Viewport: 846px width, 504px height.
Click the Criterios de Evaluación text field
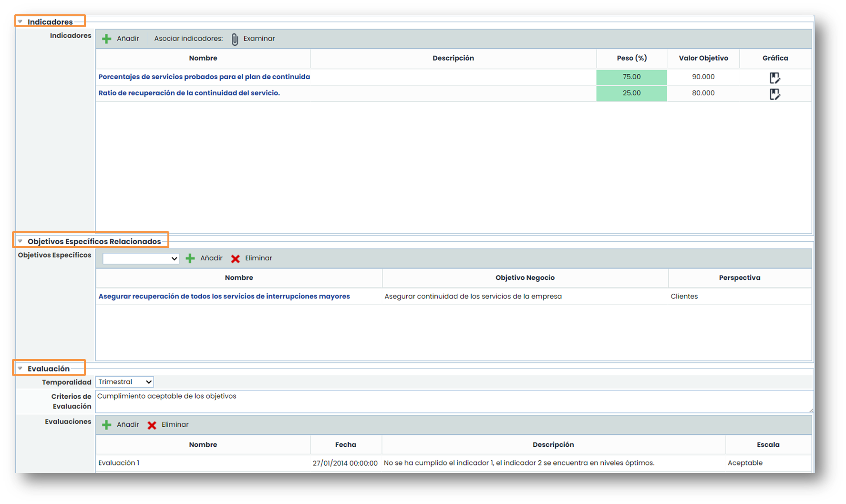[453, 401]
